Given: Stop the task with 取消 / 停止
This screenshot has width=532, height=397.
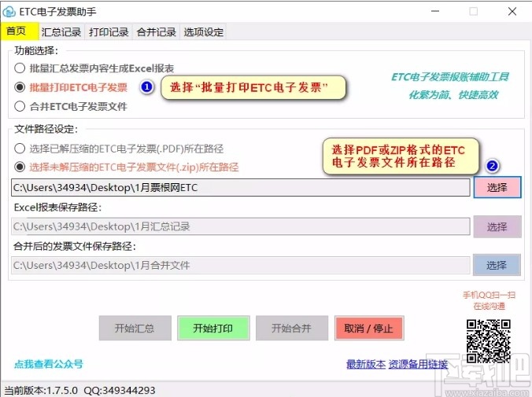Looking at the screenshot, I should click(369, 328).
